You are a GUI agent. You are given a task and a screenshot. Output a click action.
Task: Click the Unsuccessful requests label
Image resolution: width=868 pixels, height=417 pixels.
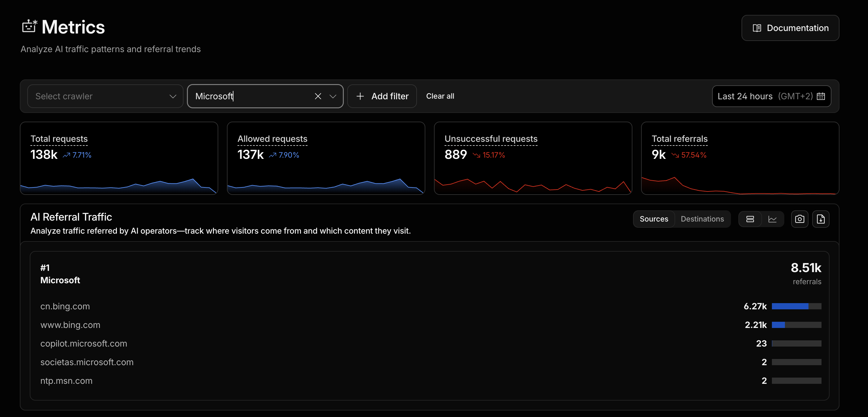pos(491,139)
